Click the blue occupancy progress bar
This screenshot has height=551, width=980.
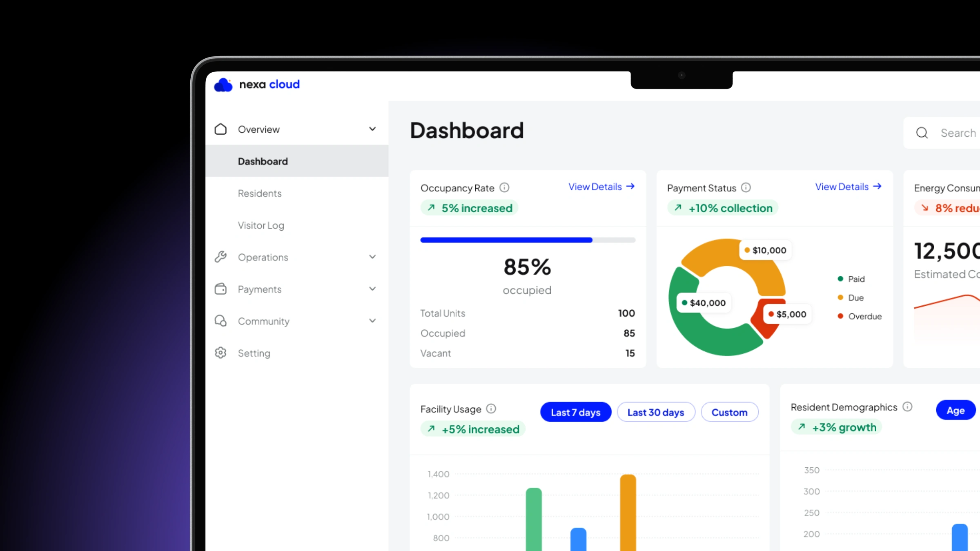pyautogui.click(x=506, y=240)
